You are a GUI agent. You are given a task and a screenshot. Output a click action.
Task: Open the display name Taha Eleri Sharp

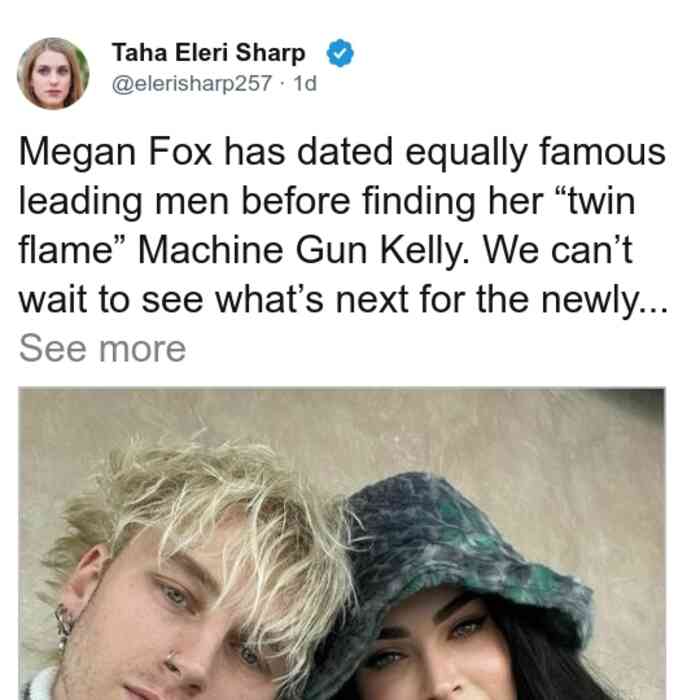coord(208,53)
